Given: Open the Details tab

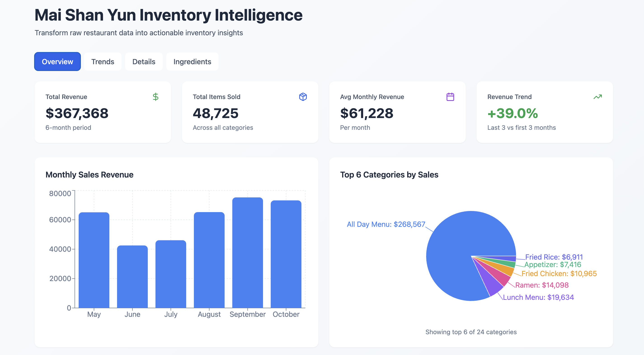Looking at the screenshot, I should tap(144, 62).
